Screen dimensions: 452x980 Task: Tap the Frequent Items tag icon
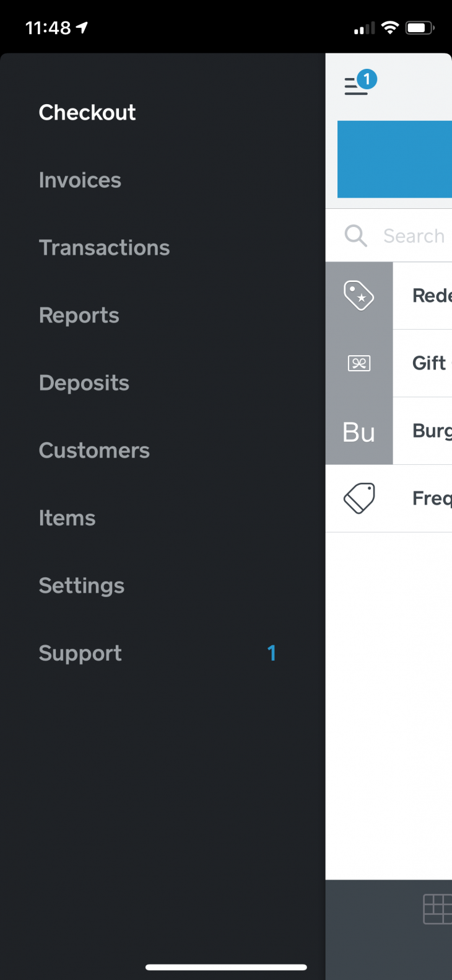pyautogui.click(x=359, y=498)
